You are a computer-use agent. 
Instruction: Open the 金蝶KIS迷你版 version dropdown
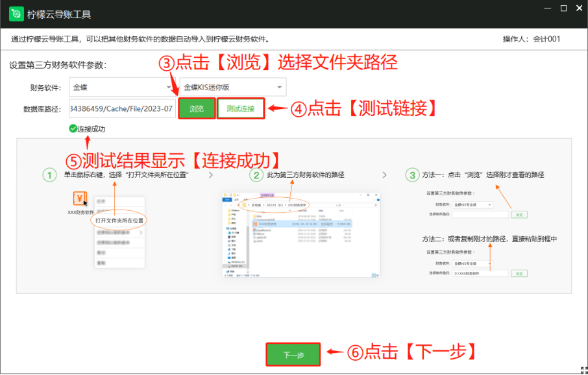(233, 88)
